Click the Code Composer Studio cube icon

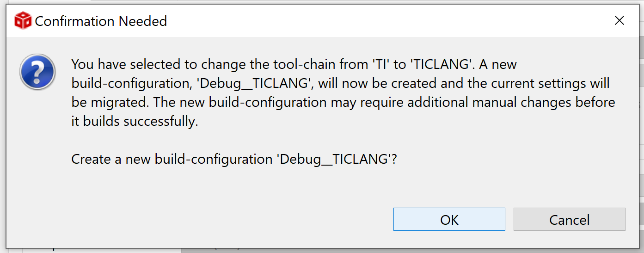point(23,21)
